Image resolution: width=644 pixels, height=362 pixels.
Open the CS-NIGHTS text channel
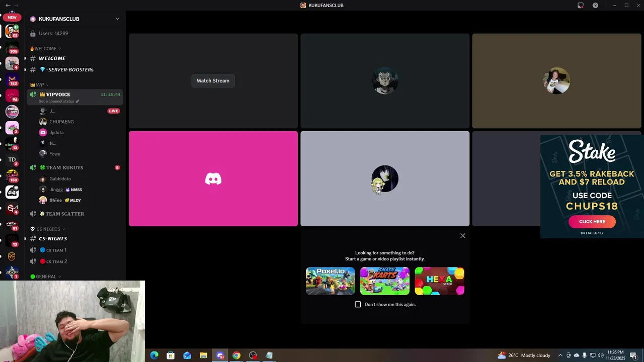pyautogui.click(x=75, y=239)
